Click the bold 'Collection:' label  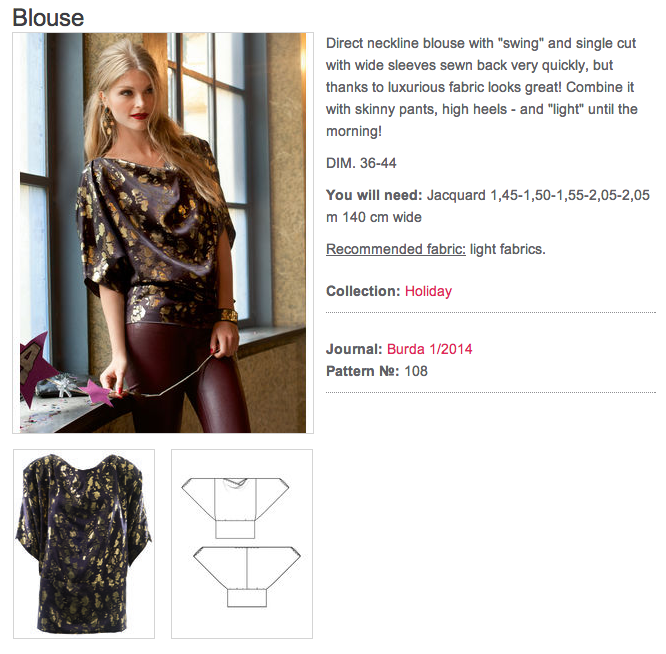click(x=363, y=291)
